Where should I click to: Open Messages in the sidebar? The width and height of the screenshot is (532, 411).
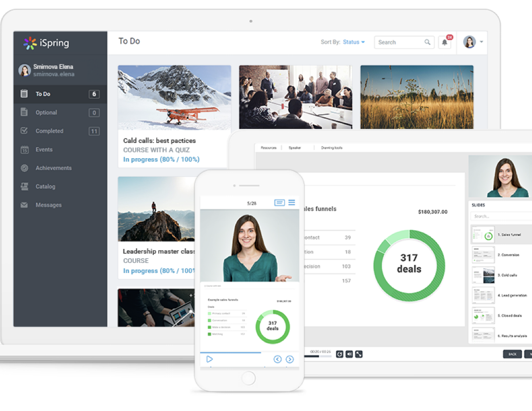[48, 205]
